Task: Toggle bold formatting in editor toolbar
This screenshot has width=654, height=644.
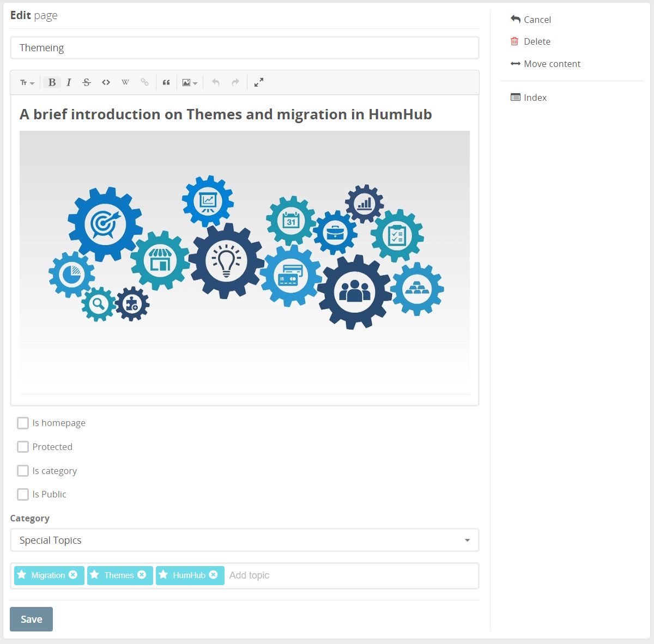Action: pyautogui.click(x=52, y=82)
